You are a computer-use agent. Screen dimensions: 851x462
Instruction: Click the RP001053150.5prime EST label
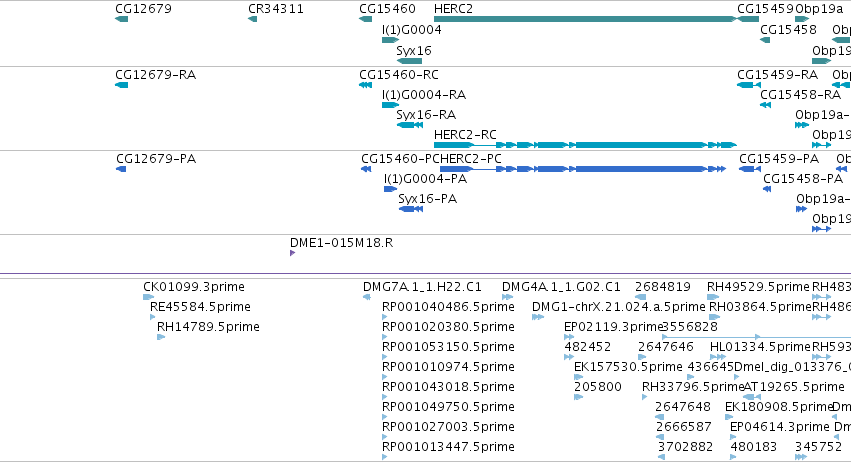click(x=448, y=347)
